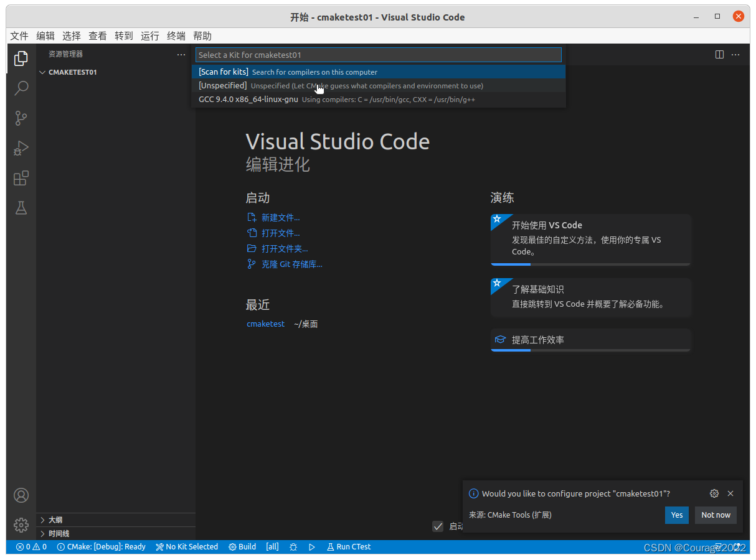The width and height of the screenshot is (756, 560).
Task: Click the No Kit Selected status item
Action: (187, 547)
